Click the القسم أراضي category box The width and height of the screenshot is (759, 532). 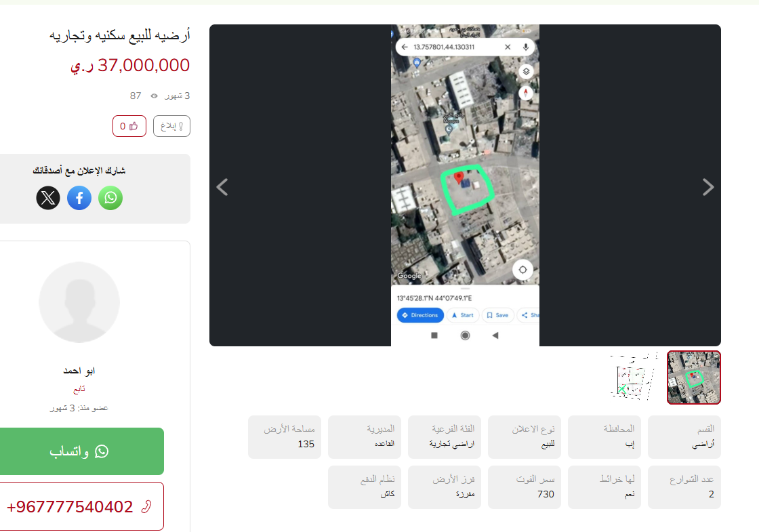[x=684, y=436]
